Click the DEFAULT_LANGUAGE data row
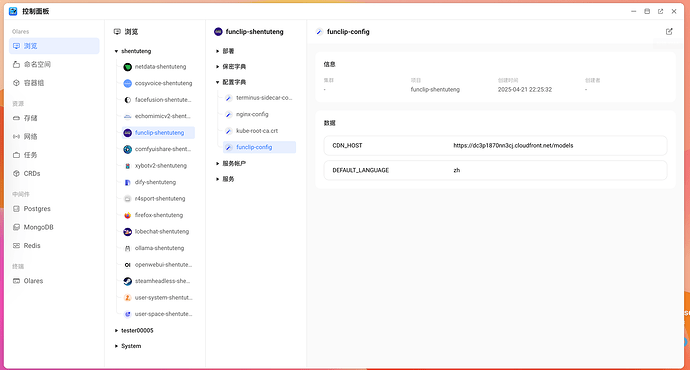 click(495, 170)
